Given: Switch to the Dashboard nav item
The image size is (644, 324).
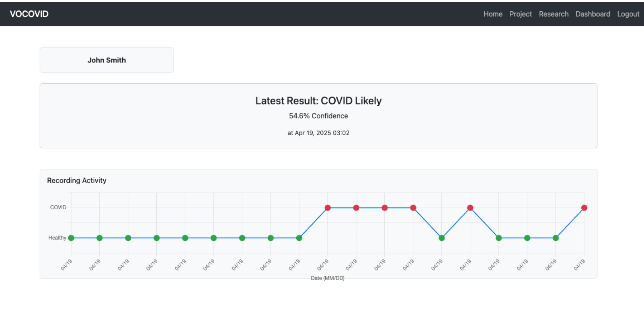Looking at the screenshot, I should point(593,14).
